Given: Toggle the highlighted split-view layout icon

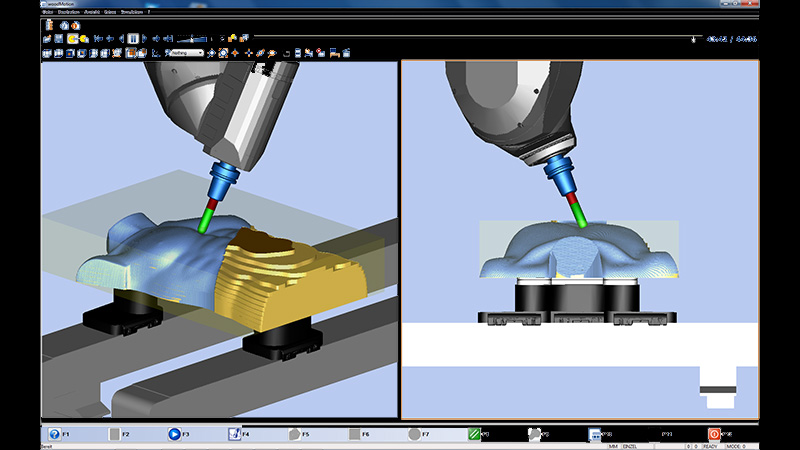Looking at the screenshot, I should coord(131,53).
